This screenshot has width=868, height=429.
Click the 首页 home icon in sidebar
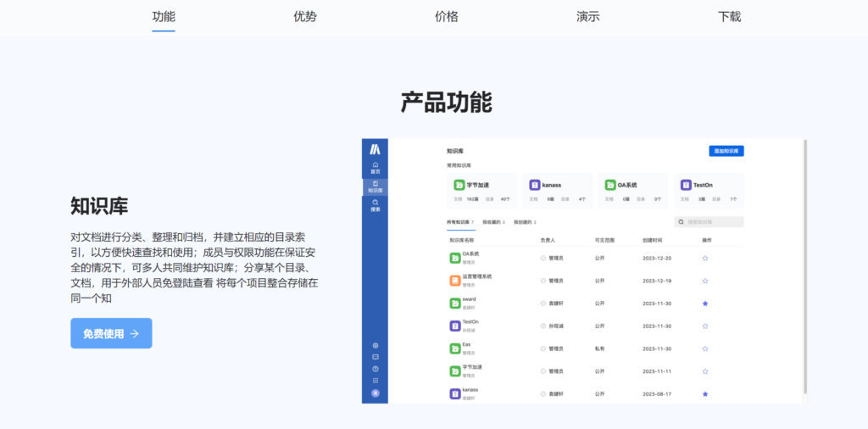click(375, 167)
